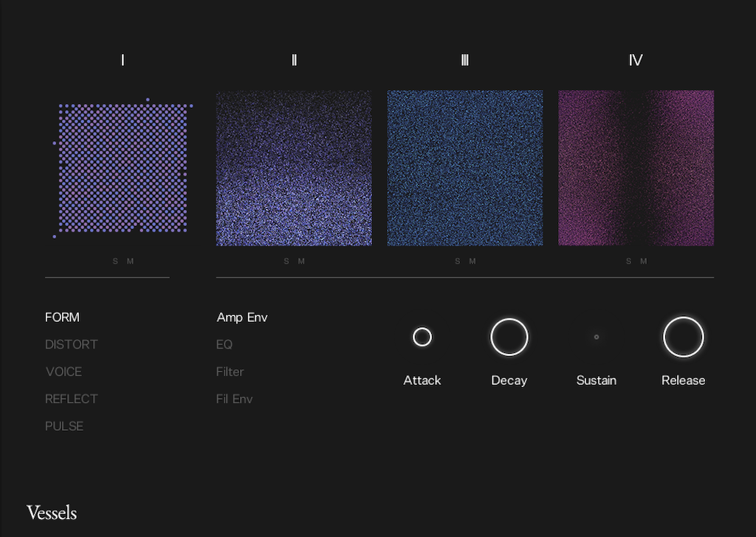Open the PULSE section
Image resolution: width=756 pixels, height=537 pixels.
64,426
